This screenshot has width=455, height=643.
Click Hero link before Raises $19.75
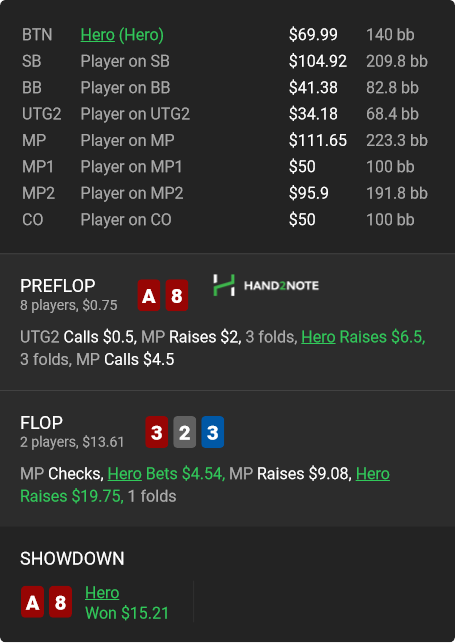tap(373, 474)
